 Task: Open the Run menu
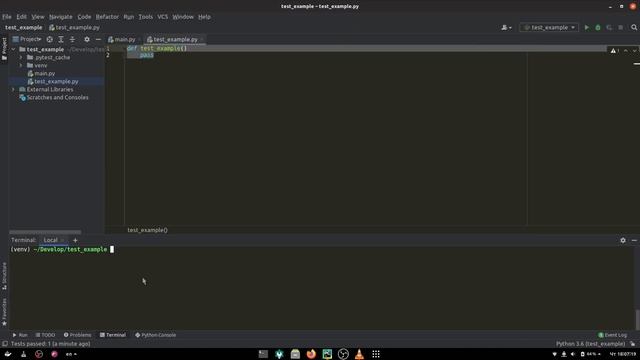129,17
